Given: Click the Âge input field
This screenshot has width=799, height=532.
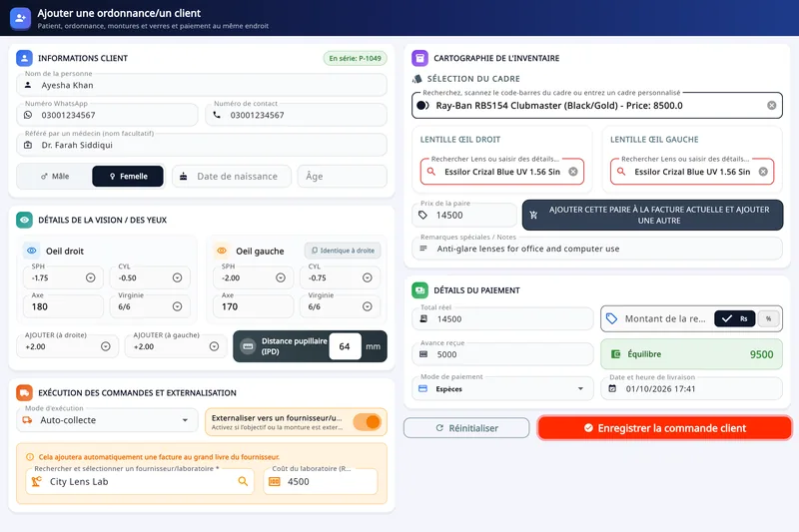Looking at the screenshot, I should (x=342, y=176).
